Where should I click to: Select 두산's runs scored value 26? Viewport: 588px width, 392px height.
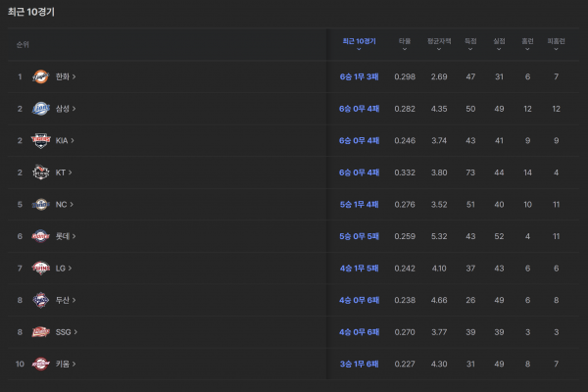470,300
